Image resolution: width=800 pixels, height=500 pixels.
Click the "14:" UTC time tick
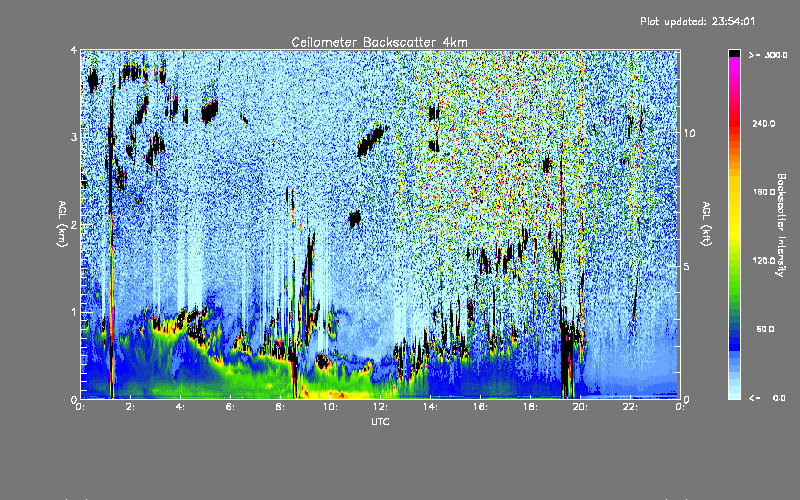(430, 407)
